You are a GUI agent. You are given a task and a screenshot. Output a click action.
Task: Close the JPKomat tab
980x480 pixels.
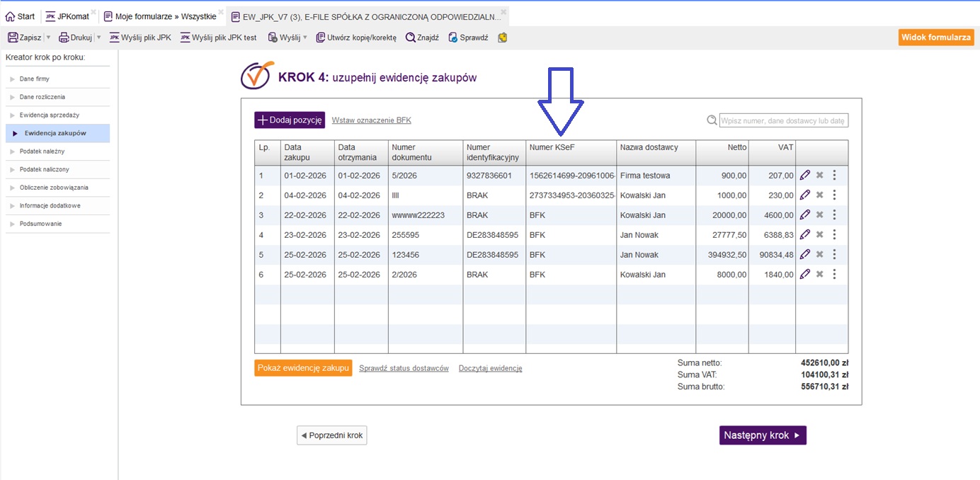point(94,13)
